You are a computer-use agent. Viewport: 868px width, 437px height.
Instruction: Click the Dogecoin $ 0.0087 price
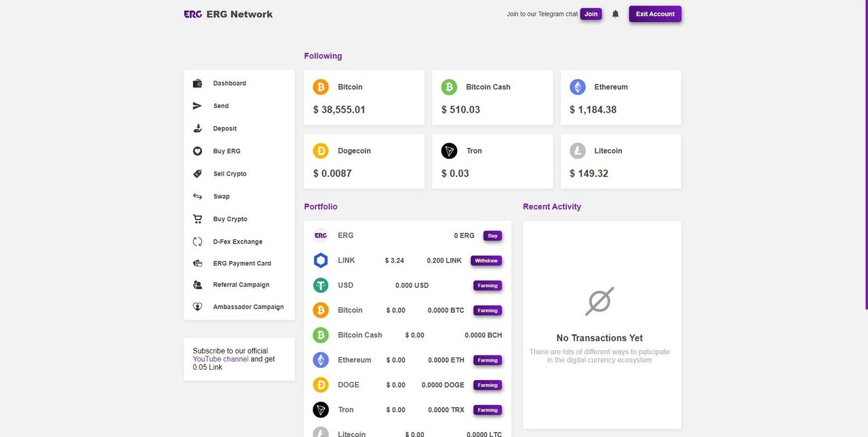pos(332,173)
